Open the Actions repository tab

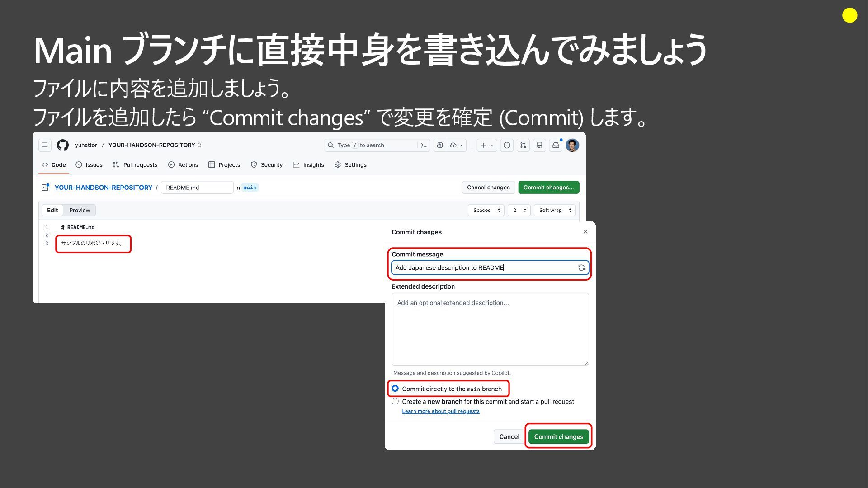(183, 165)
